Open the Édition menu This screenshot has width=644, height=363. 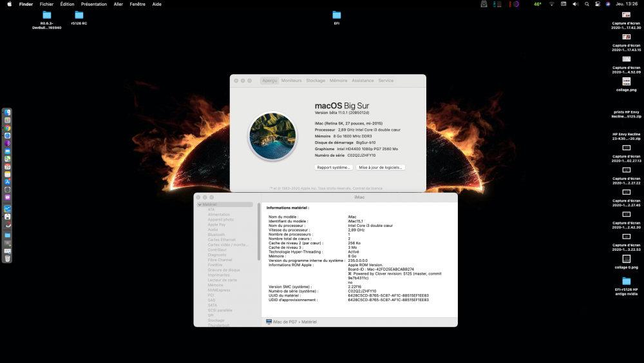point(68,4)
